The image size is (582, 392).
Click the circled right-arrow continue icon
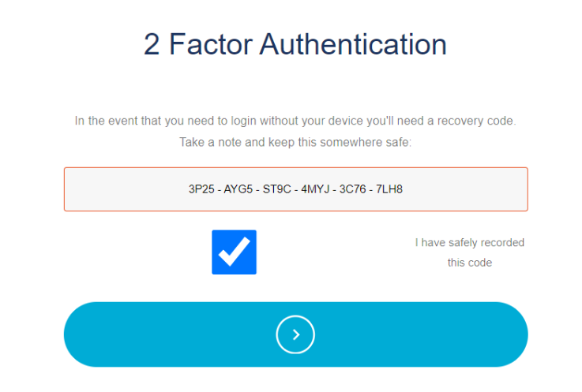(x=295, y=334)
